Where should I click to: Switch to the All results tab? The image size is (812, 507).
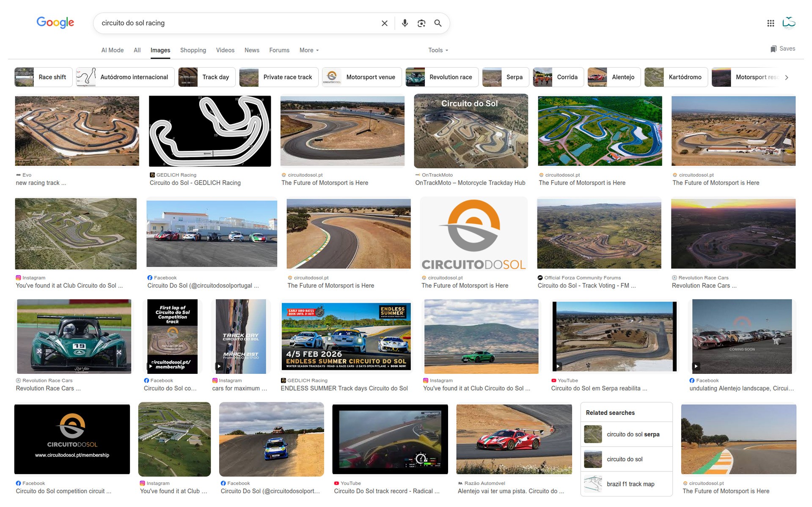coord(137,50)
